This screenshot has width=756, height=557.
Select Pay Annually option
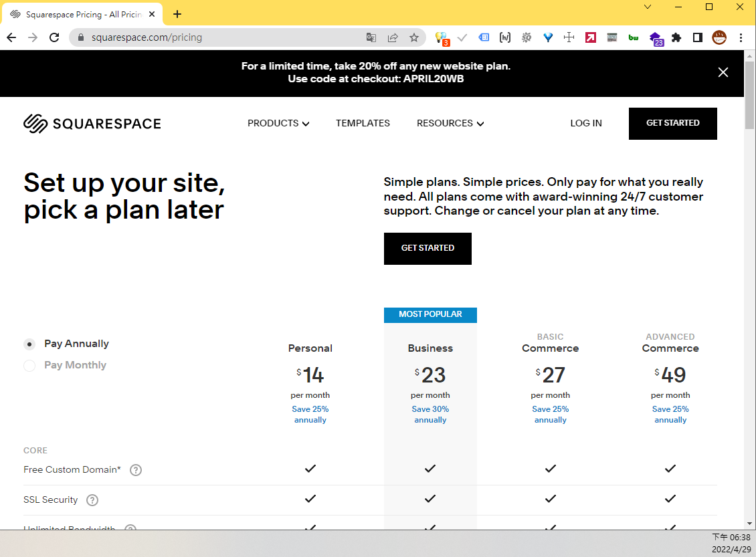tap(29, 344)
